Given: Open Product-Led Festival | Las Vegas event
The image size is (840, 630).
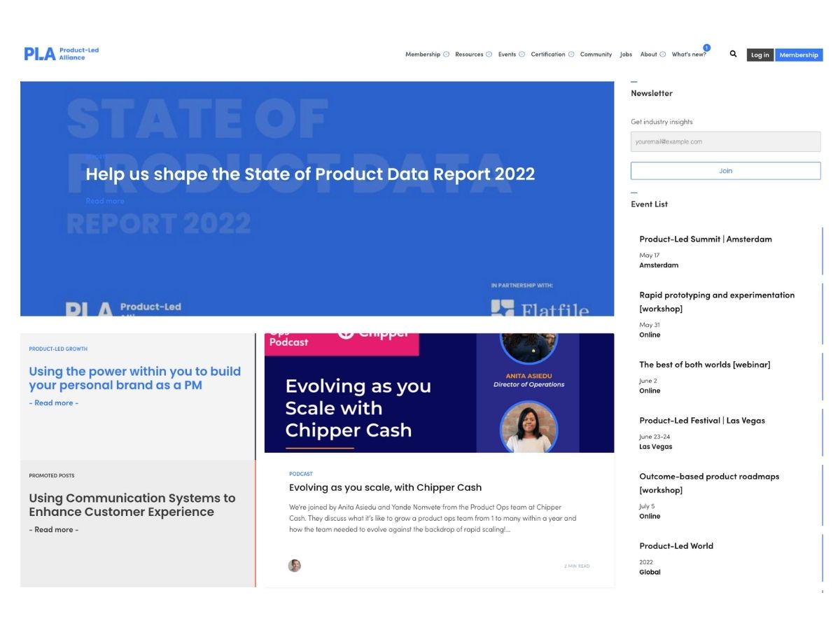Looking at the screenshot, I should click(702, 421).
